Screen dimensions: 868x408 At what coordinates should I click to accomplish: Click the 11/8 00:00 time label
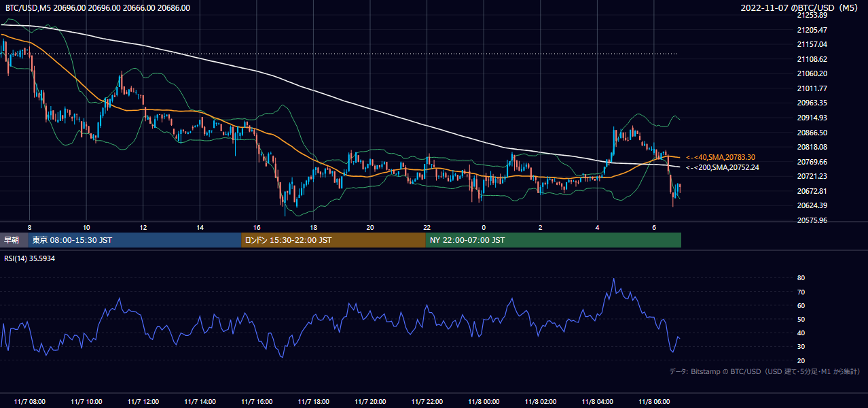[x=484, y=402]
